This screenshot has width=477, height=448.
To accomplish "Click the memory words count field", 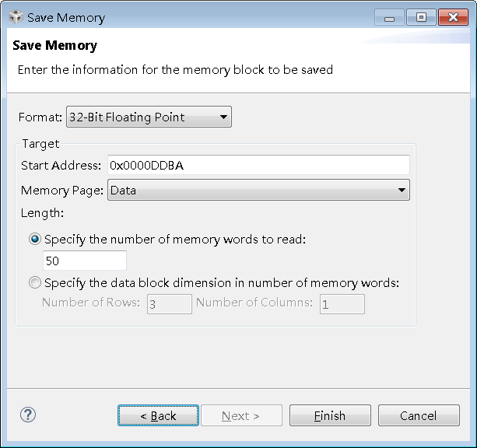I will point(85,261).
